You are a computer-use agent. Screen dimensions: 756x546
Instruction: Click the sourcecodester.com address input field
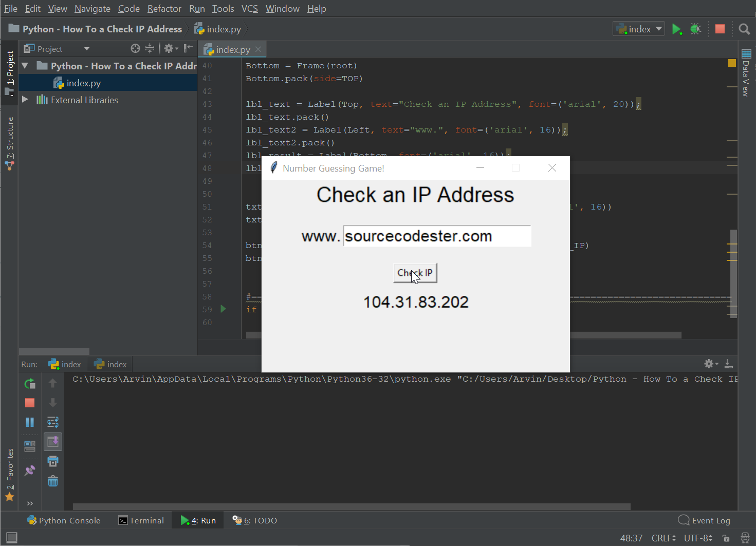point(437,236)
